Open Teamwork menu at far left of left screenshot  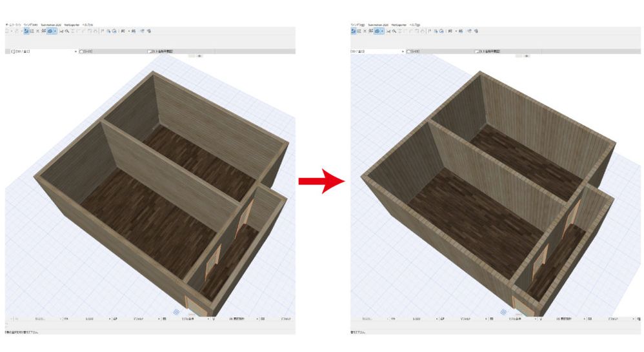pyautogui.click(x=13, y=25)
